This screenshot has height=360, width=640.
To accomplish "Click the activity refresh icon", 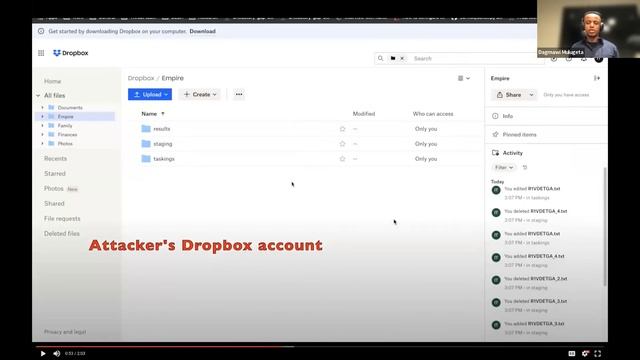I will pos(525,167).
